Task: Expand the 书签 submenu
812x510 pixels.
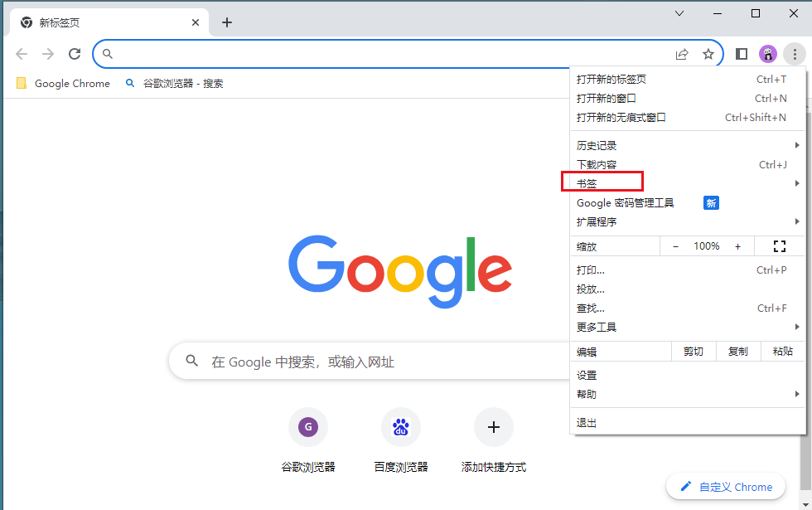Action: click(688, 183)
